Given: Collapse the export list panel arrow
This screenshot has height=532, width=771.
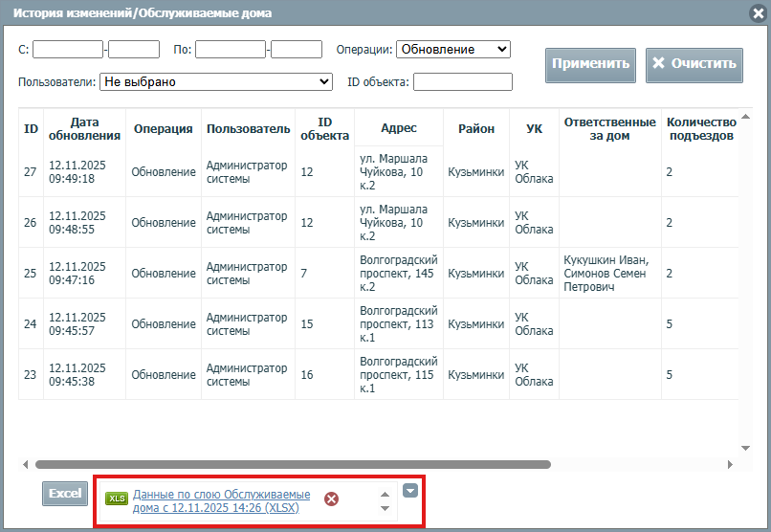Looking at the screenshot, I should pos(410,491).
